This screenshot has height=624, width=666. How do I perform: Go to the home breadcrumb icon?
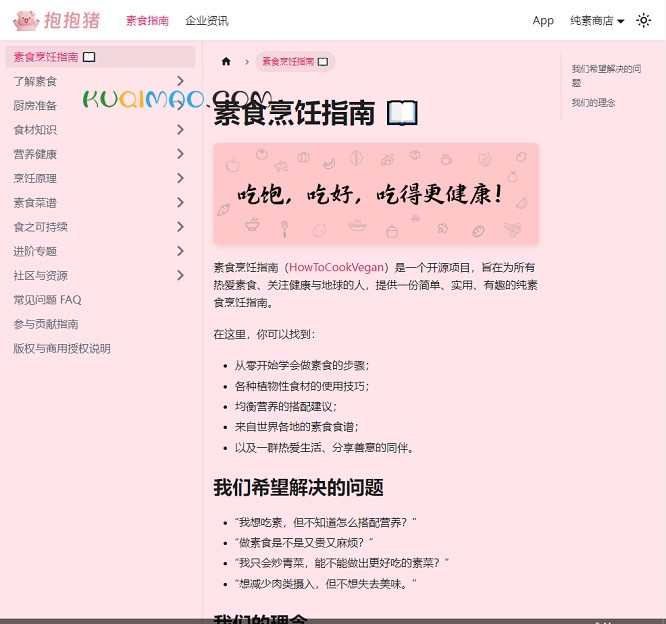(x=226, y=62)
